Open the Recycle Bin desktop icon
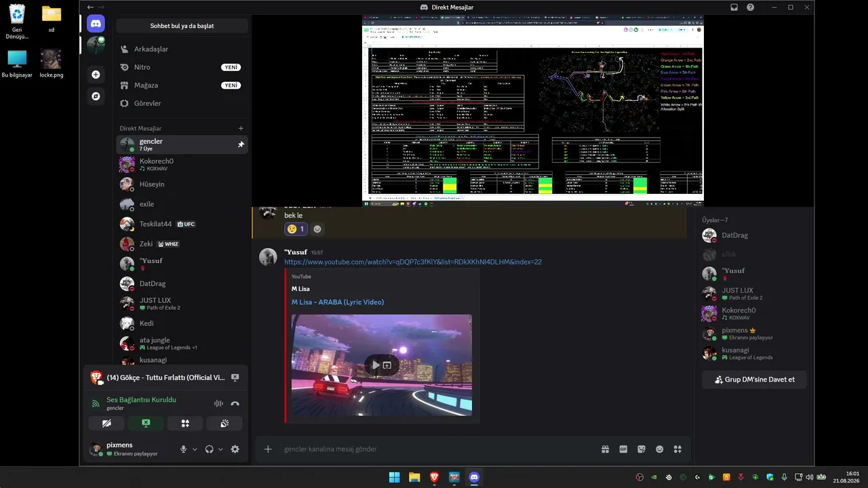Screen dimensions: 868x488 tap(17, 22)
